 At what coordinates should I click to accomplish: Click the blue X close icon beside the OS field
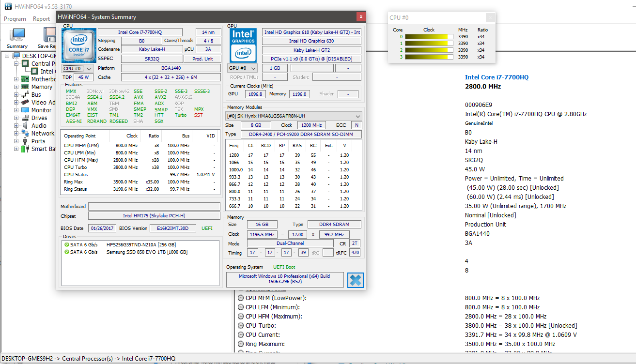(x=356, y=280)
